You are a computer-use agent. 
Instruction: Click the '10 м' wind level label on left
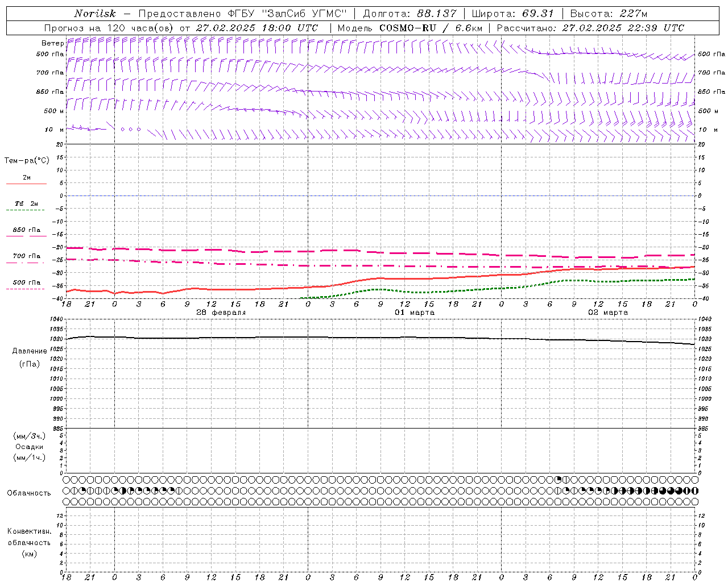[x=55, y=130]
